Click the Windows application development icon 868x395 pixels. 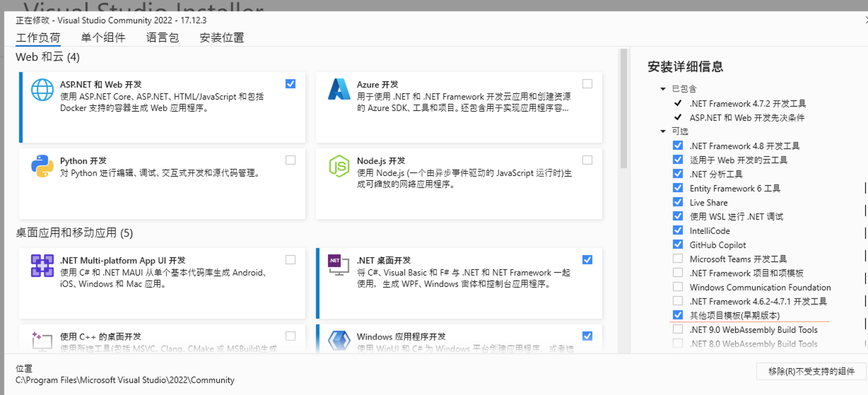point(339,341)
